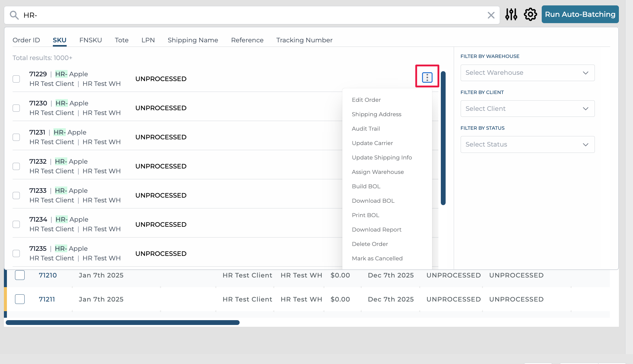Open order link 71210
Viewport: 633px width, 364px height.
tap(48, 275)
